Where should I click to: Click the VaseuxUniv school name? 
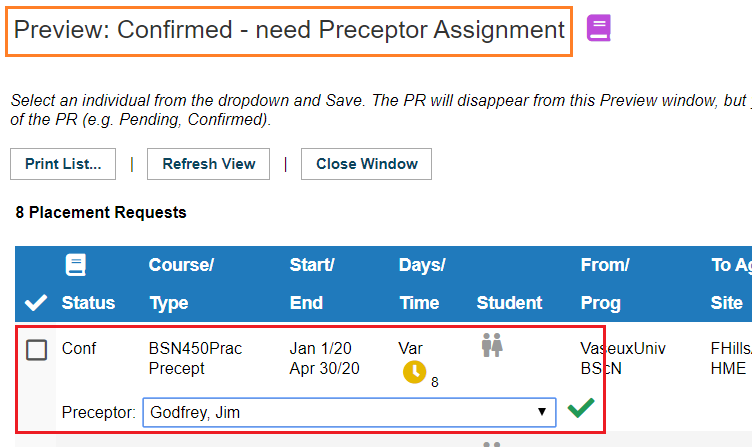click(x=623, y=348)
